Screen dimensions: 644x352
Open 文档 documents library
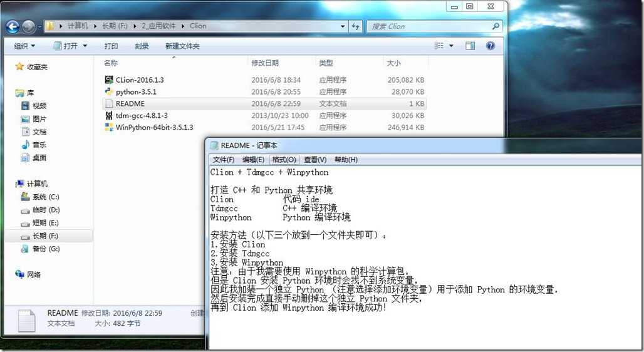[39, 132]
